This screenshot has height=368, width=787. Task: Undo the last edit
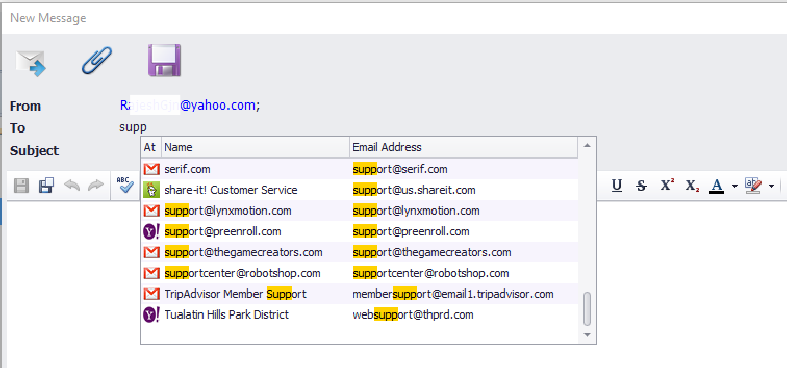(72, 185)
